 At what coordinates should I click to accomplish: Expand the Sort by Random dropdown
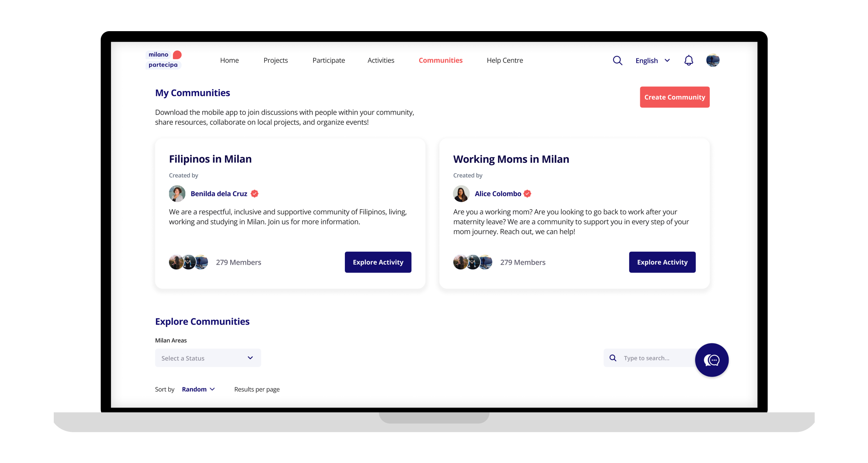click(198, 389)
